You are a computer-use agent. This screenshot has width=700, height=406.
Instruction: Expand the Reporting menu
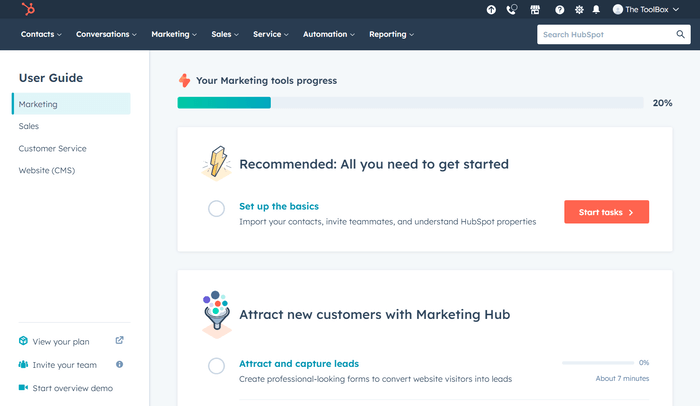pyautogui.click(x=391, y=34)
